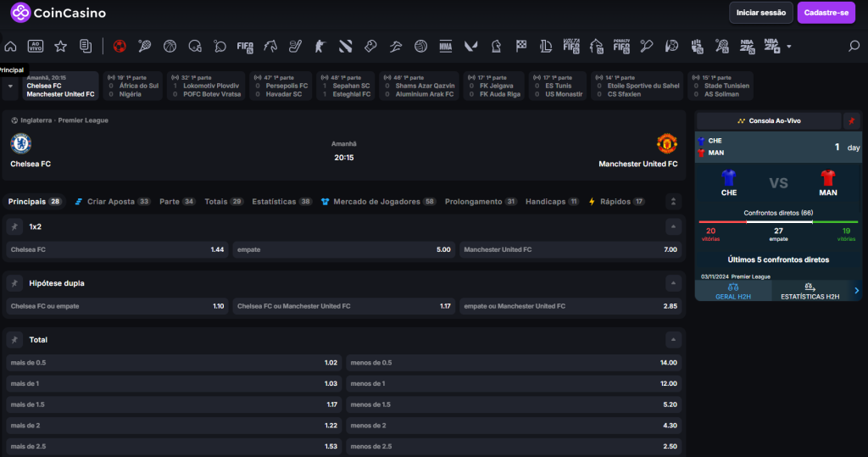
Task: Pin the 1x2 market
Action: click(15, 226)
